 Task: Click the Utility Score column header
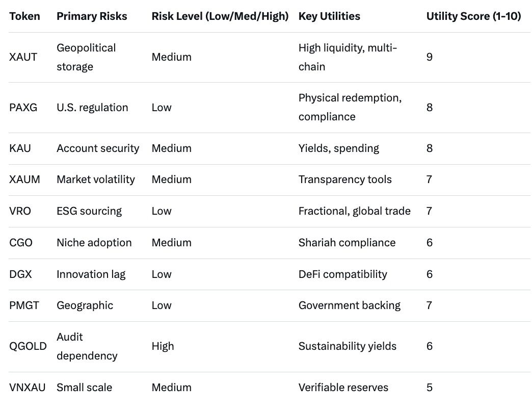tap(473, 16)
